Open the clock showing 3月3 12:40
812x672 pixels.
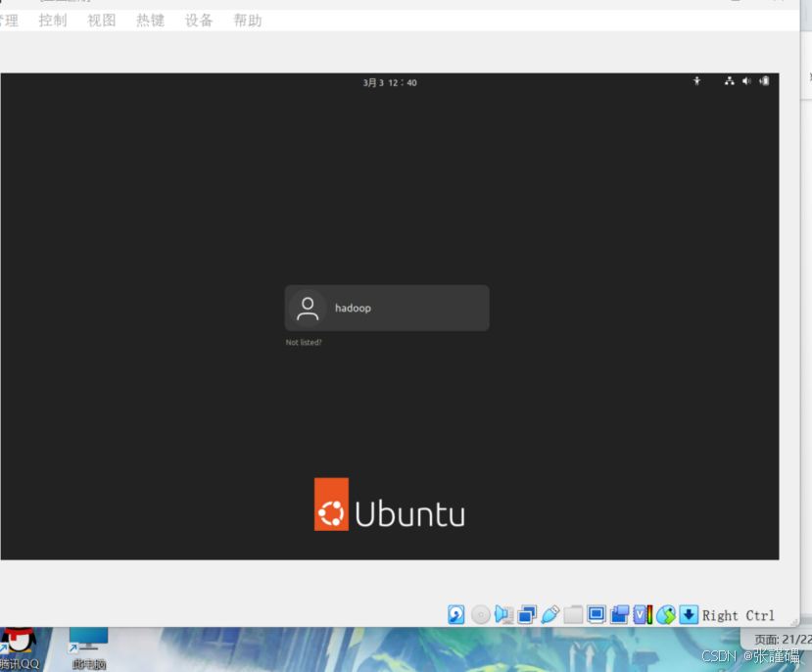[x=390, y=82]
